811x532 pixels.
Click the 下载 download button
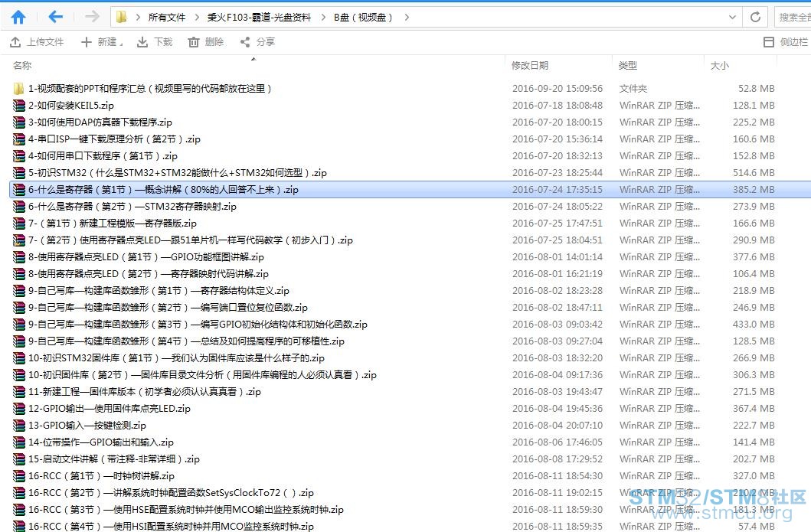tap(154, 42)
